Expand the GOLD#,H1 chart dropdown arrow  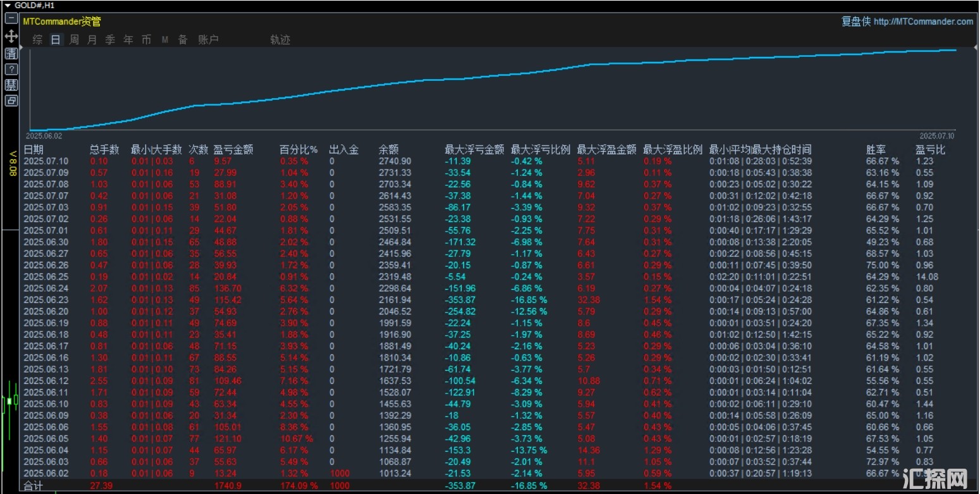tap(8, 5)
